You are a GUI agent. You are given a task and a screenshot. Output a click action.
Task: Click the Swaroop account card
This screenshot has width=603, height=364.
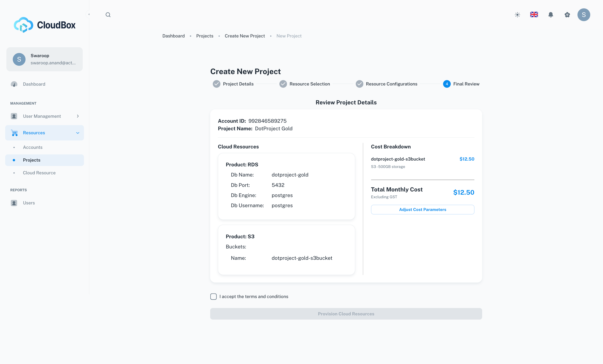[x=44, y=59]
